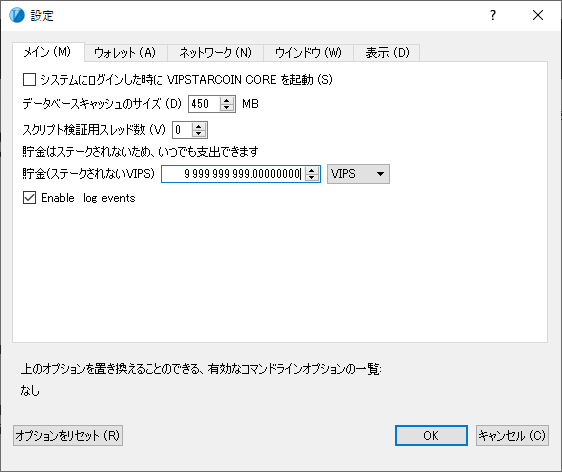Image resolution: width=562 pixels, height=472 pixels.
Task: Open the VIPS unit dropdown
Action: [x=358, y=174]
